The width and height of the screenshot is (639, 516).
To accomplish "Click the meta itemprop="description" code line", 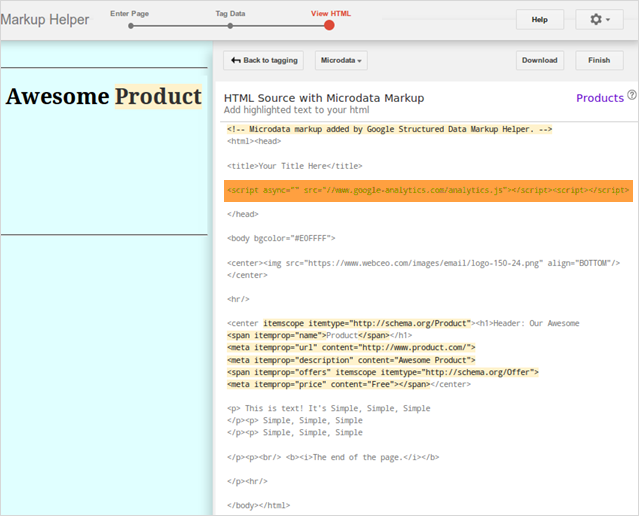I will pos(351,360).
